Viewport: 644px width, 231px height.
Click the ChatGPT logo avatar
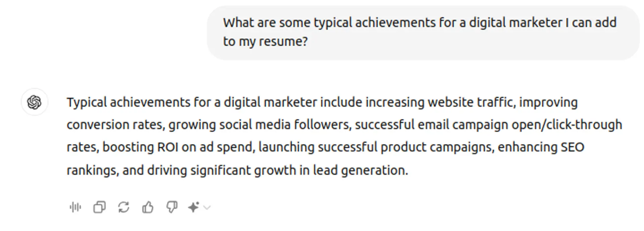[x=35, y=102]
